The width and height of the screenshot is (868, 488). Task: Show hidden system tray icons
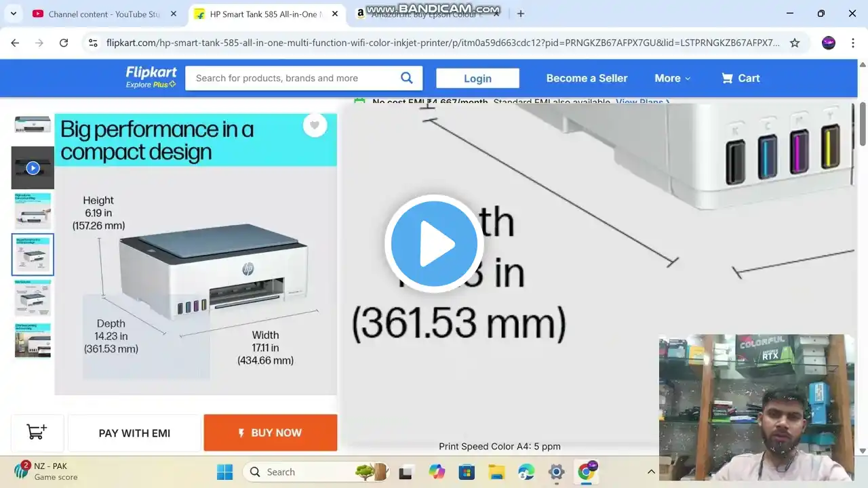pos(651,472)
